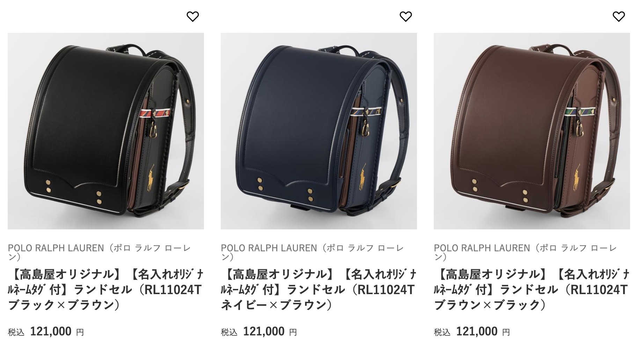Viewport: 644px width, 349px height.
Task: Open the navy randoseru product image
Action: point(319,131)
